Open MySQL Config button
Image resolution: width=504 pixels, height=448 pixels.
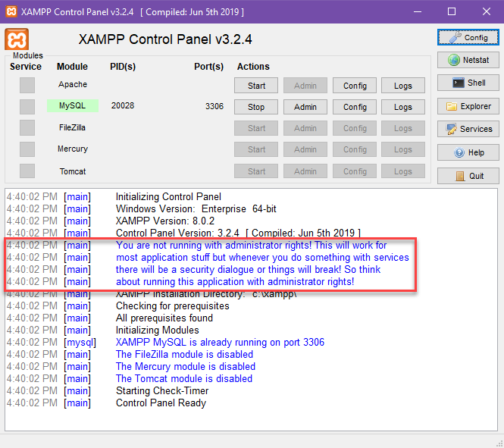click(355, 107)
